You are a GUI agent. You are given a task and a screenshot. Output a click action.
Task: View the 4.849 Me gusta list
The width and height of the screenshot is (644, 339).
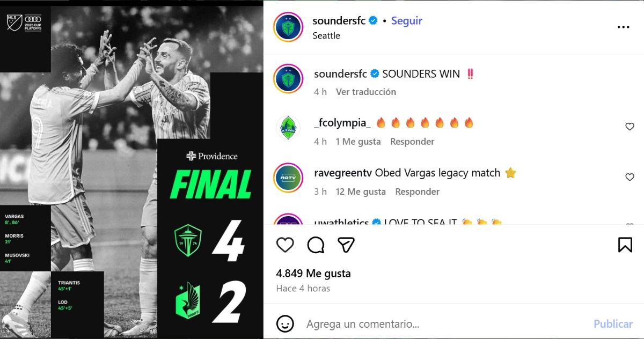313,273
